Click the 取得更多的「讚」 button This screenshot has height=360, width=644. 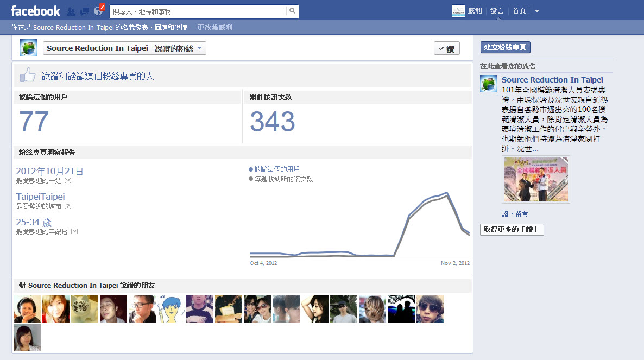tap(512, 230)
